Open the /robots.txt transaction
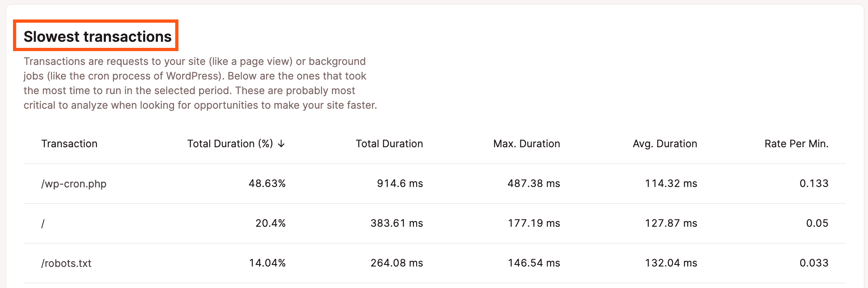The image size is (868, 288). point(66,263)
